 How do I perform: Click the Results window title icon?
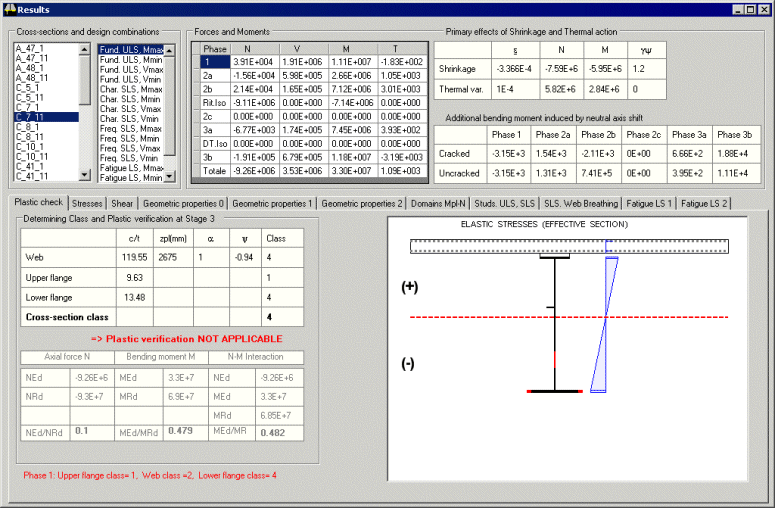pos(9,8)
